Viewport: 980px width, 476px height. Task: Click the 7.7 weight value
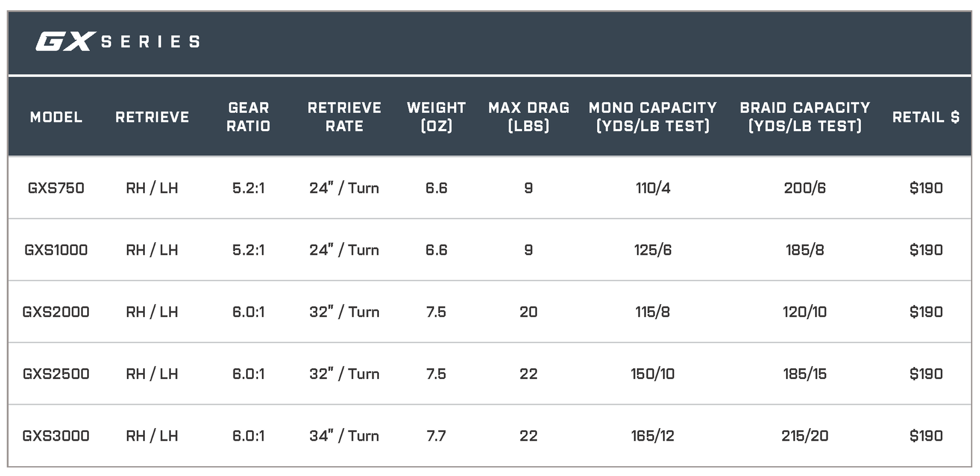point(436,436)
